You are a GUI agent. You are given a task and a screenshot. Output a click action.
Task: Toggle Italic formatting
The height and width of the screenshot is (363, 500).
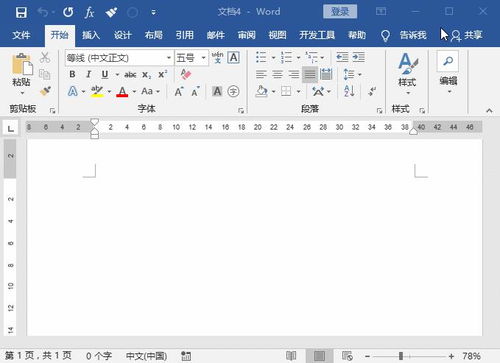[x=88, y=74]
